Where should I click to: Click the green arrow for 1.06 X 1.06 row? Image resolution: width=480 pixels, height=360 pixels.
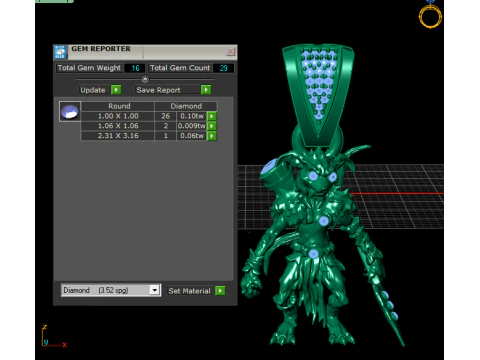point(212,126)
